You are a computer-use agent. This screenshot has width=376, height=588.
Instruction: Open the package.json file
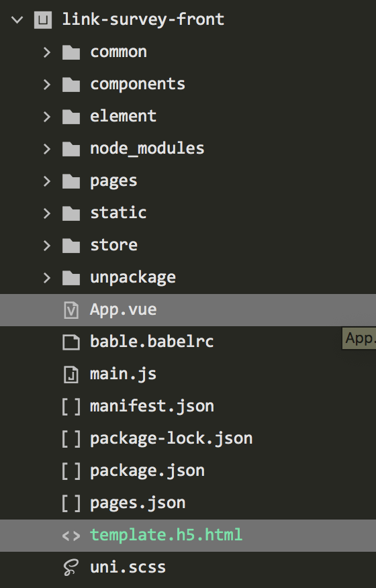click(148, 471)
